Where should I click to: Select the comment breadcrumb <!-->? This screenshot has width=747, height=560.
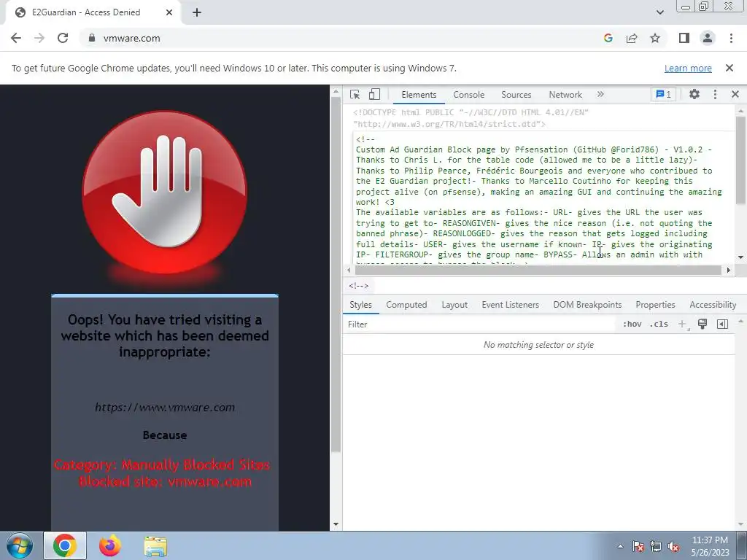358,286
